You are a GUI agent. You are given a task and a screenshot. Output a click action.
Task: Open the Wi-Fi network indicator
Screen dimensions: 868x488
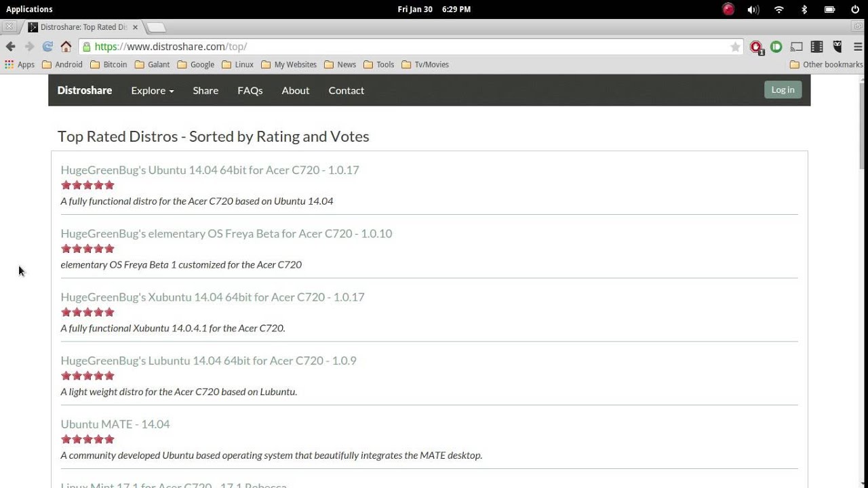click(x=779, y=9)
